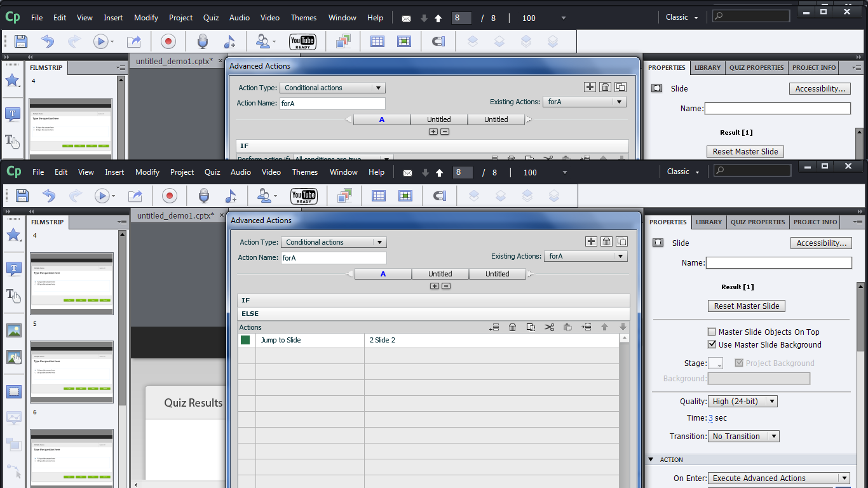Click the Copy icon in Actions row
The width and height of the screenshot is (868, 488).
(531, 327)
